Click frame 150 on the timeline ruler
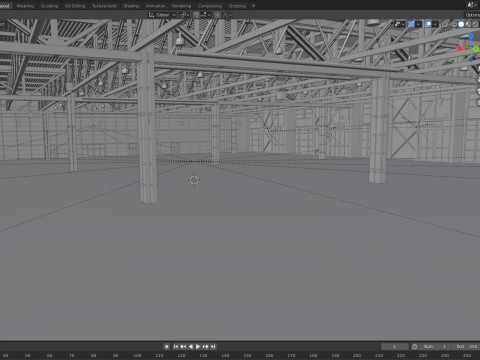 tap(247, 355)
